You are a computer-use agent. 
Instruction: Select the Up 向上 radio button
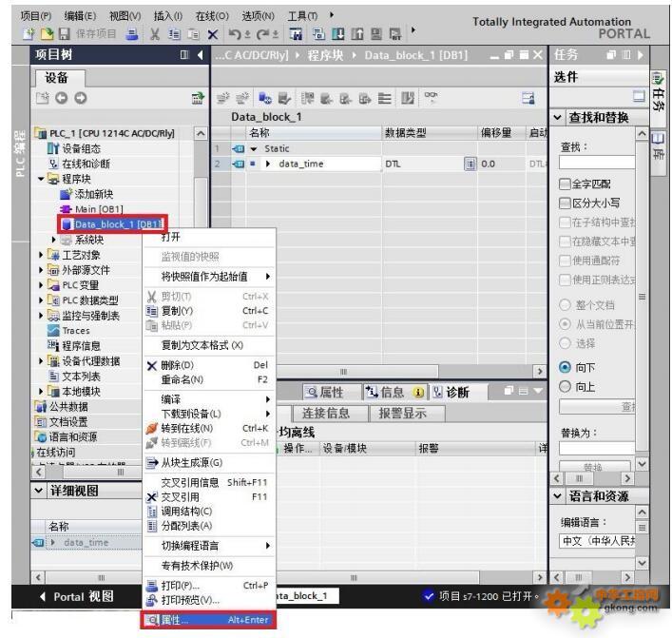tap(565, 386)
